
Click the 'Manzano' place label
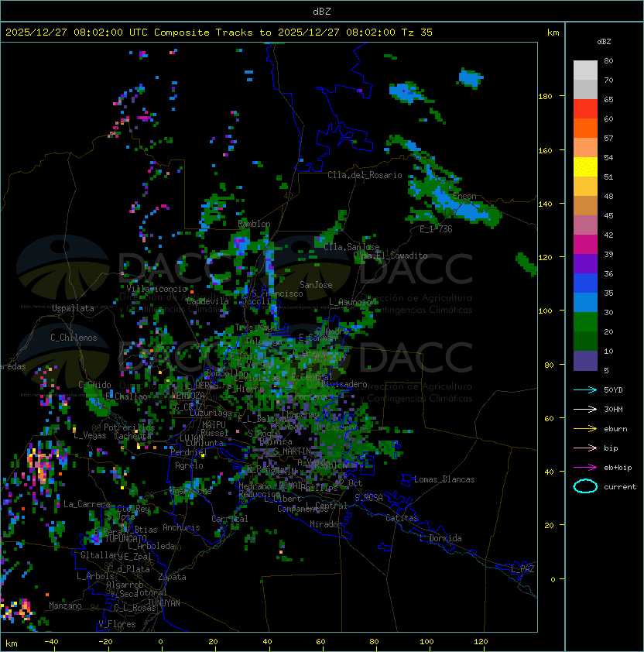coord(65,606)
